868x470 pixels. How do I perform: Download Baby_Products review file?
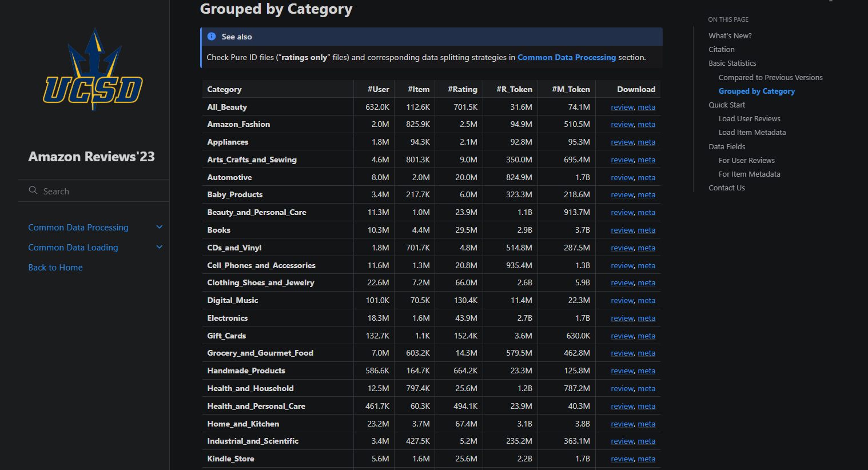622,194
